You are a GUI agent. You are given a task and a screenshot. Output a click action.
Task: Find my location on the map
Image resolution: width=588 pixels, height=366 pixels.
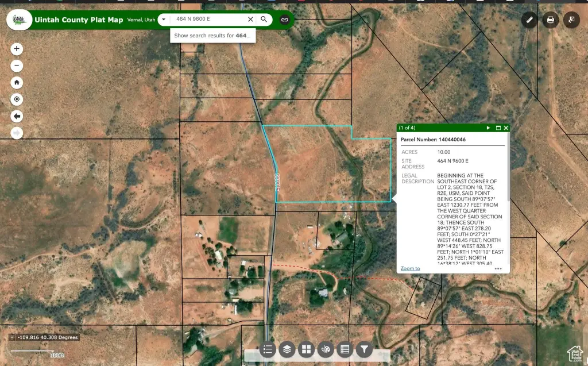[17, 99]
